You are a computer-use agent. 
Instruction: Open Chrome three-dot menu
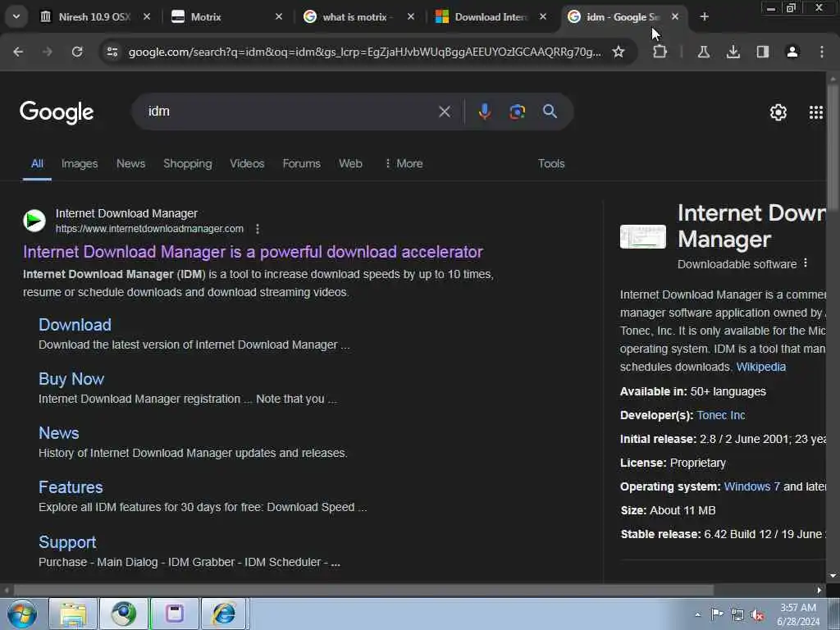tap(821, 52)
